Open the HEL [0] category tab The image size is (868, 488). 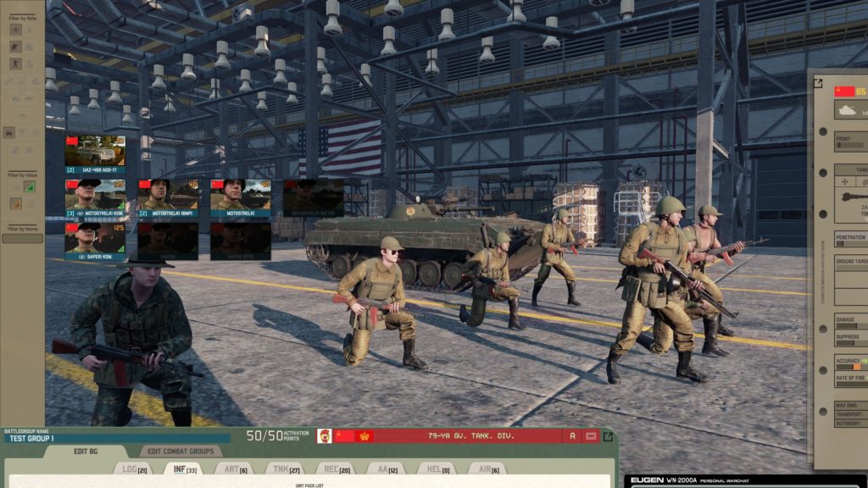point(437,469)
